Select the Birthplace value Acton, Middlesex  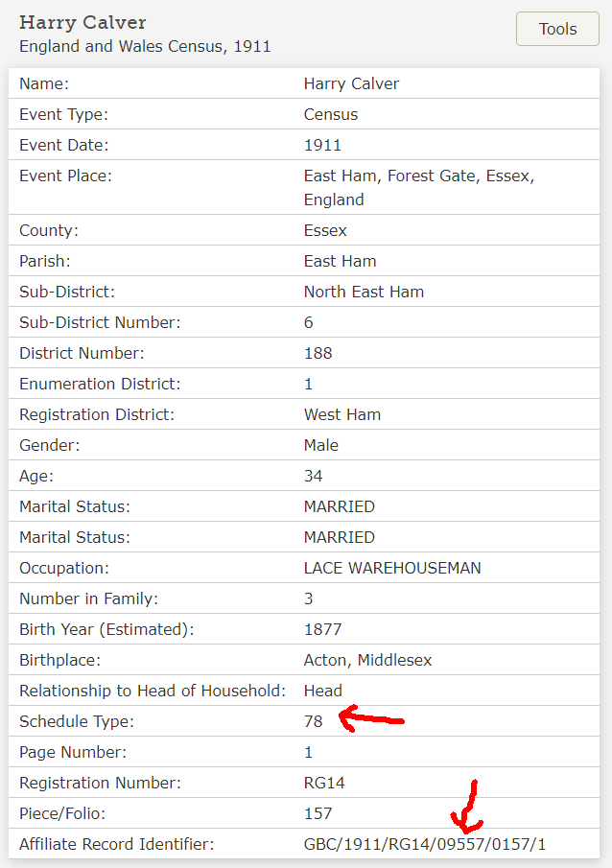coord(367,660)
